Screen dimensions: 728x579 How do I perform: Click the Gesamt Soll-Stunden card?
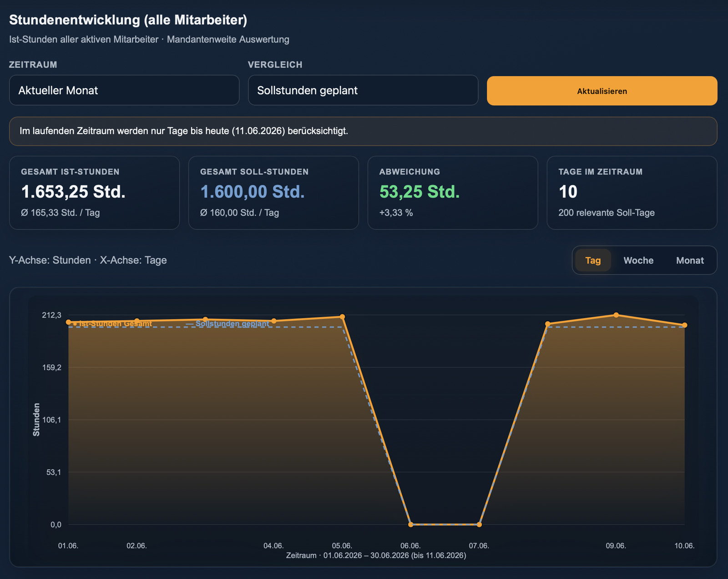click(x=273, y=193)
